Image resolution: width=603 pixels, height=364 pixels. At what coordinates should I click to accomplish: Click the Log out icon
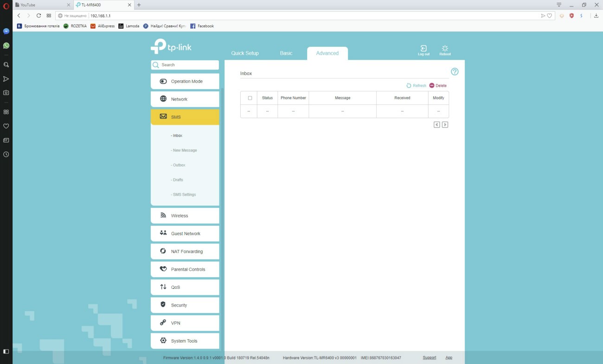tap(423, 49)
